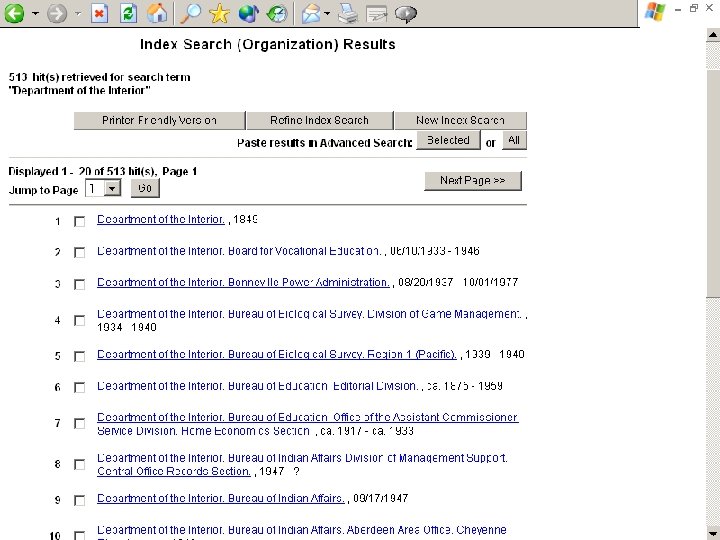Open the Back history dropdown arrow
This screenshot has height=540, width=720.
tap(35, 13)
